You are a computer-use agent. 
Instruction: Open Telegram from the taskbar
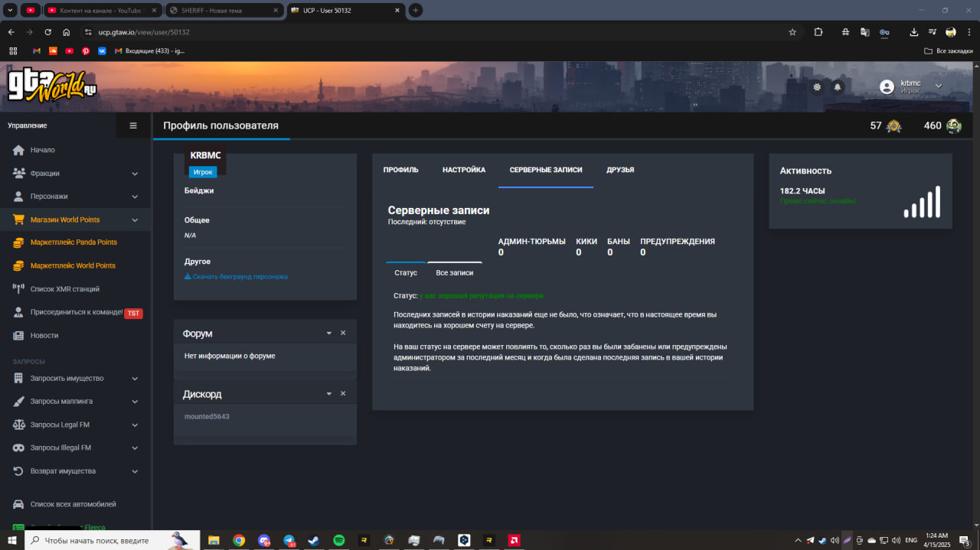coord(289,540)
